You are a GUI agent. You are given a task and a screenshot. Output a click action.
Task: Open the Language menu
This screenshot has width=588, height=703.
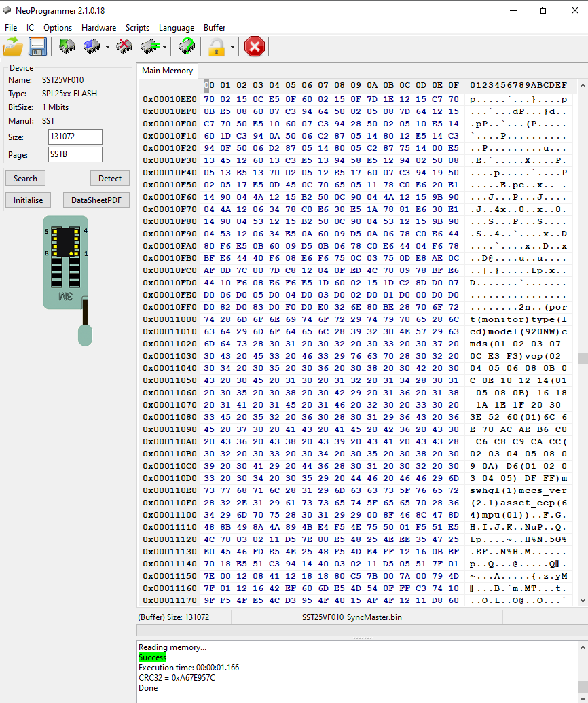point(177,28)
